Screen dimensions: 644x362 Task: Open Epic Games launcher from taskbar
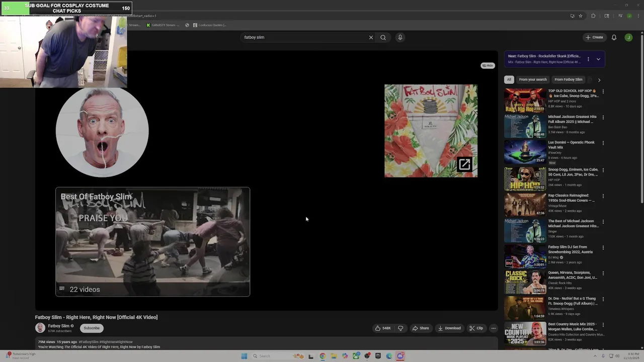(378, 356)
